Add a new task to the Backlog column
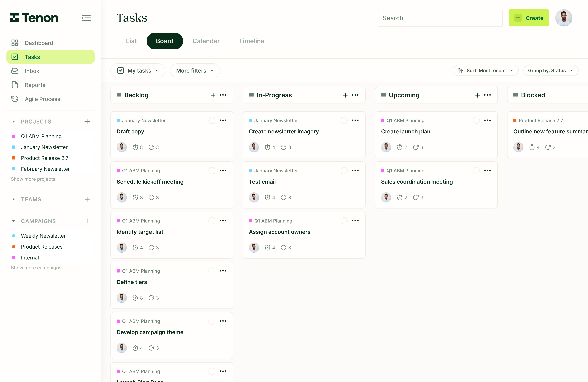The width and height of the screenshot is (588, 382). click(213, 95)
